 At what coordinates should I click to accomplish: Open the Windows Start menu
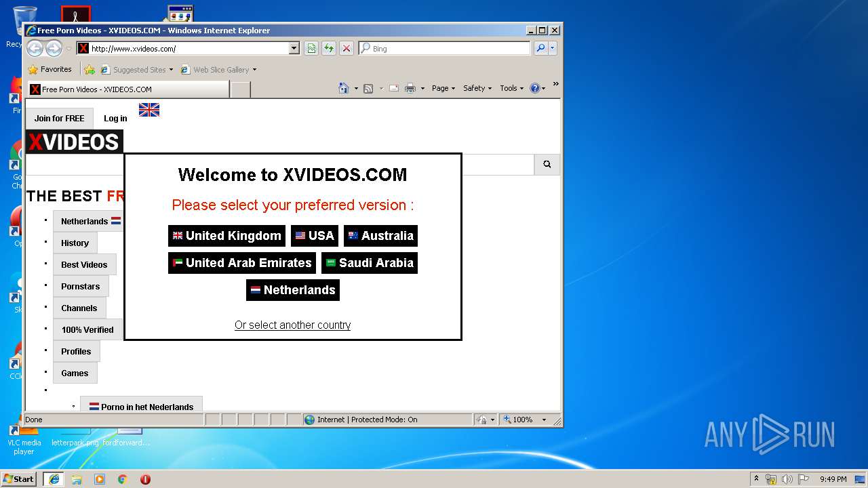pos(18,479)
